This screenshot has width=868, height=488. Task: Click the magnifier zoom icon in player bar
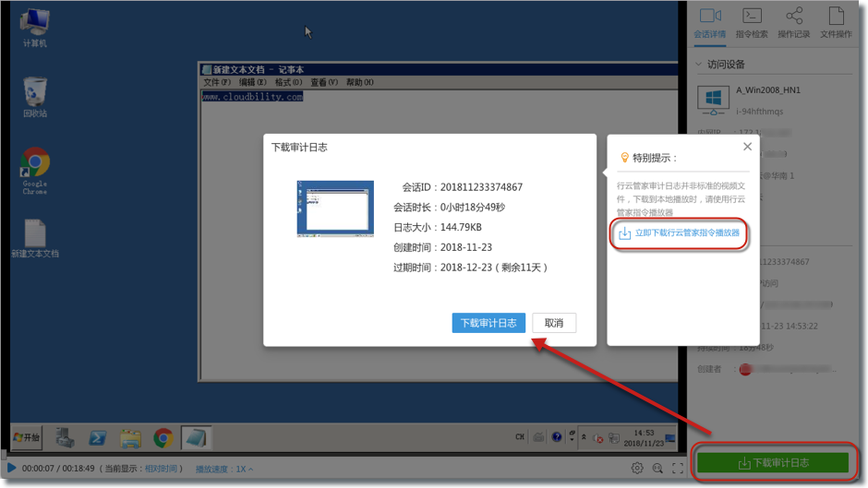657,468
